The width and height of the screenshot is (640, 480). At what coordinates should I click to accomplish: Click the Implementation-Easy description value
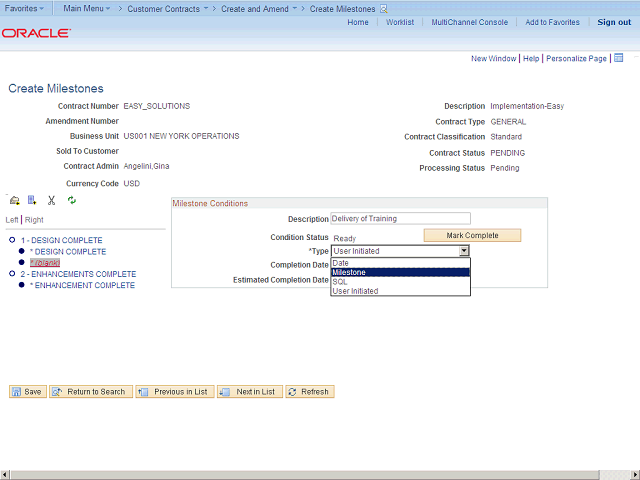[x=527, y=106]
